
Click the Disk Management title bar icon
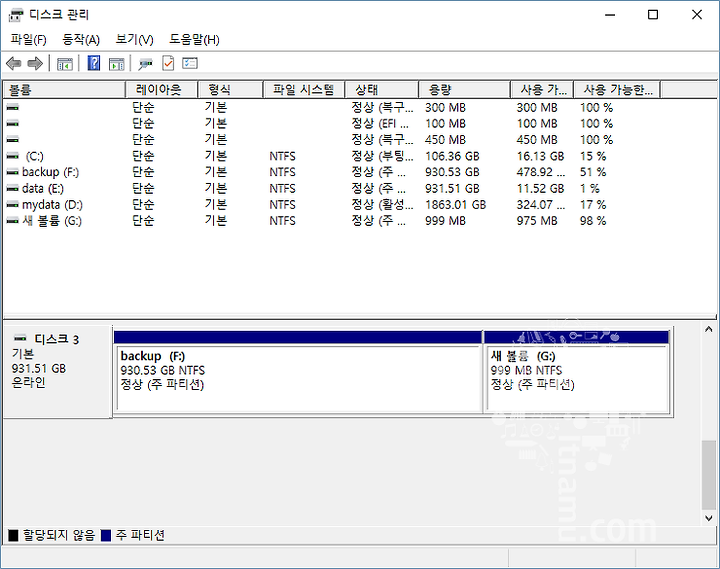click(x=16, y=15)
